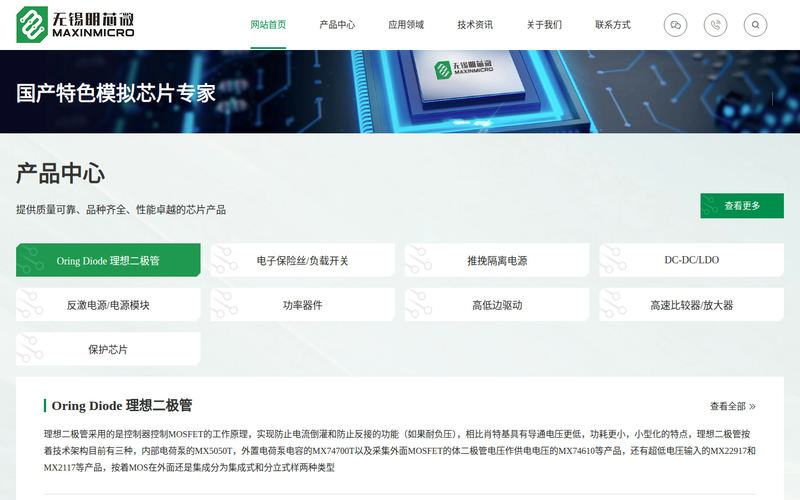Open 产品中心 in the navigation bar
This screenshot has width=800, height=500.
pyautogui.click(x=337, y=24)
